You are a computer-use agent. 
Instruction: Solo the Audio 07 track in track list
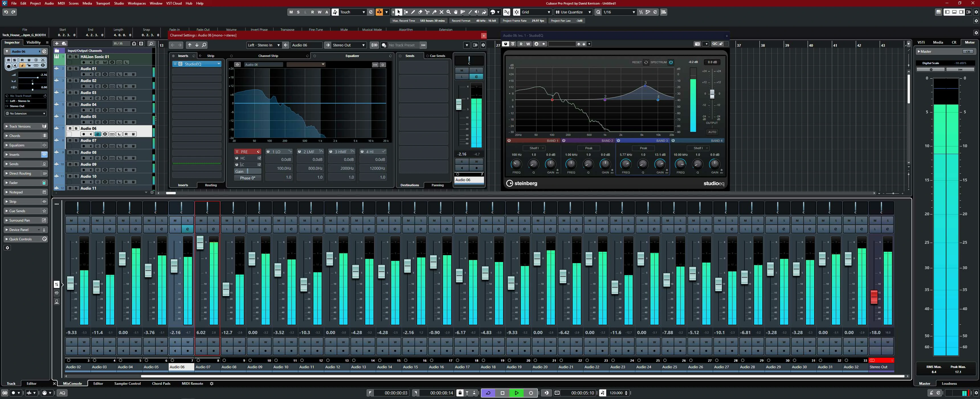point(76,140)
